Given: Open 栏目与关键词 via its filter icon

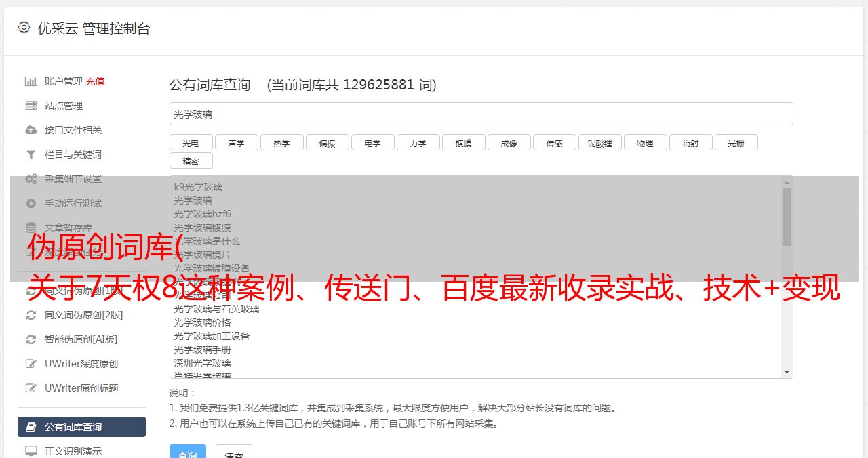Looking at the screenshot, I should 31,154.
